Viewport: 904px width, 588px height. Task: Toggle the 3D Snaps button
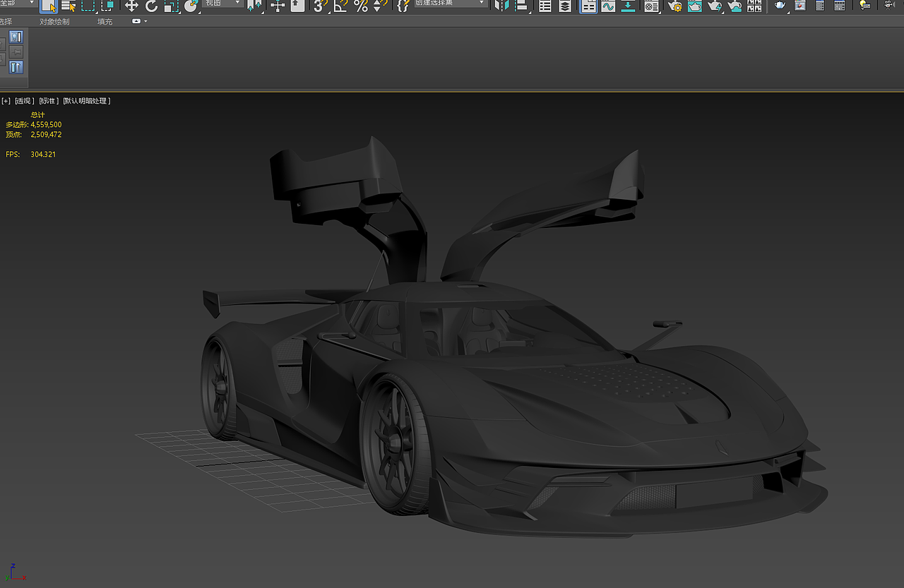coord(321,6)
